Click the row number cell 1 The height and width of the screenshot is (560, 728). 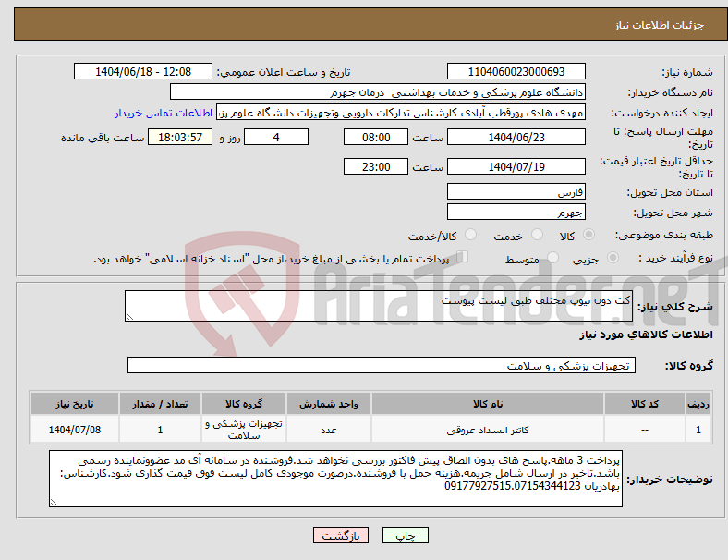[698, 430]
